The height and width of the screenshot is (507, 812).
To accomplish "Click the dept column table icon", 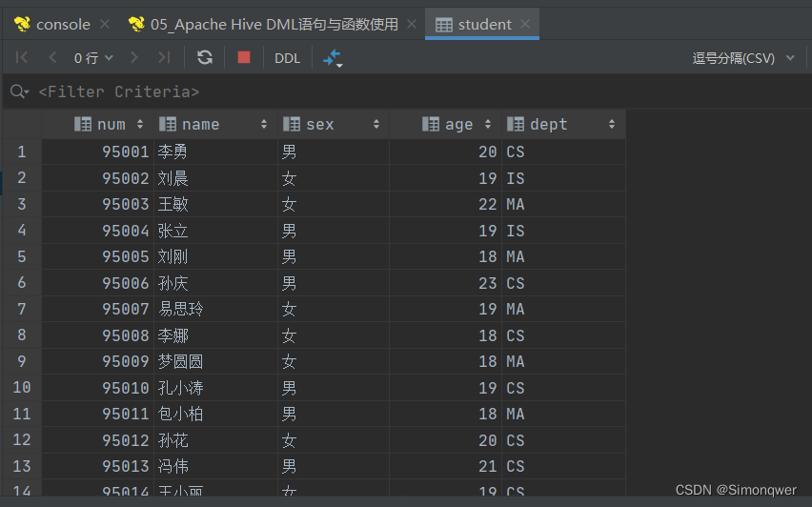I will (x=516, y=124).
